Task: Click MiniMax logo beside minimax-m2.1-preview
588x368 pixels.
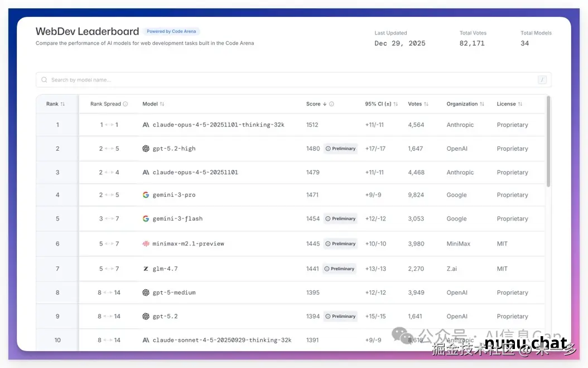Action: [146, 243]
